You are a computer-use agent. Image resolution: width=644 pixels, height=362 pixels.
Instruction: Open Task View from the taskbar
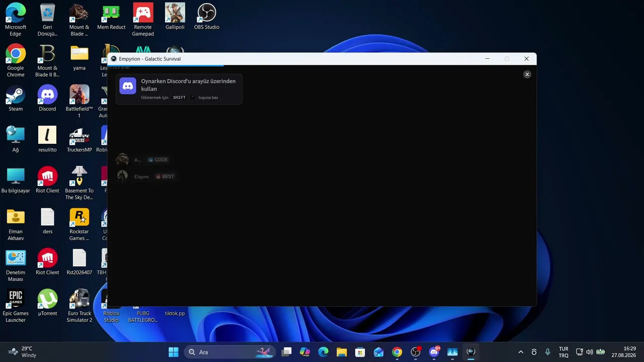[286, 352]
